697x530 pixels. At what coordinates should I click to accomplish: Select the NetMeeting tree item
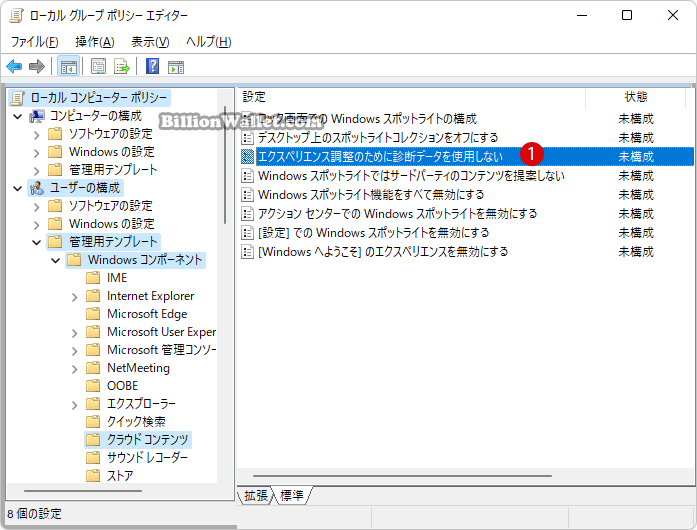(x=139, y=368)
